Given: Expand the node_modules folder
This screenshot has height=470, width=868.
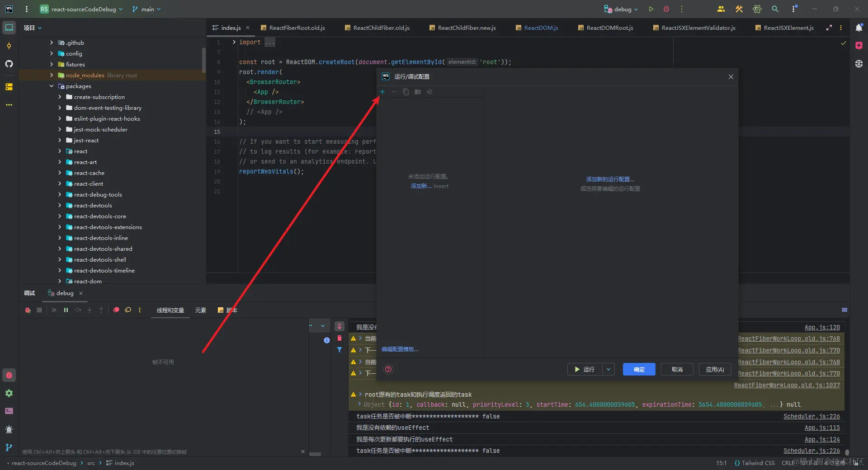Looking at the screenshot, I should tap(52, 75).
